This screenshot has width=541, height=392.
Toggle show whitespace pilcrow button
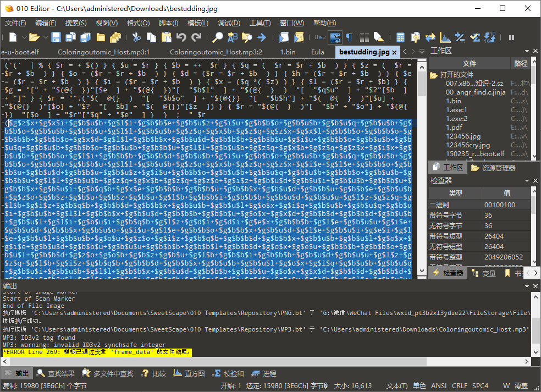349,37
